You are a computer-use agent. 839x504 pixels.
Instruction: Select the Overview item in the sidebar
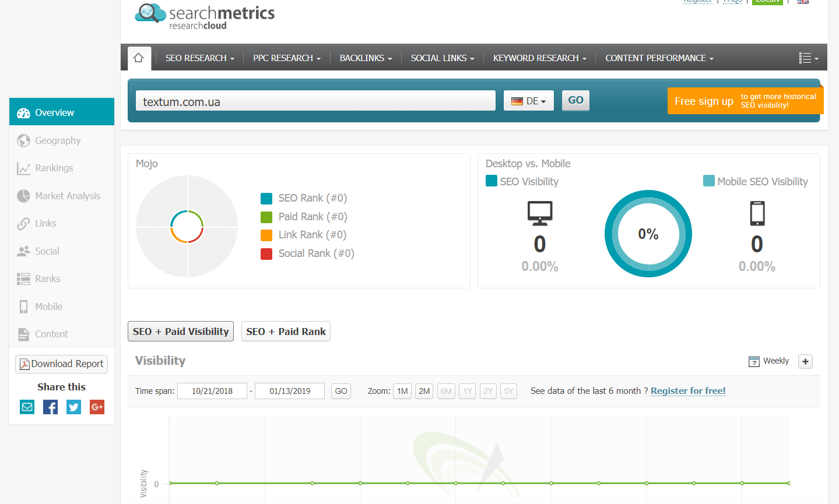tap(62, 112)
